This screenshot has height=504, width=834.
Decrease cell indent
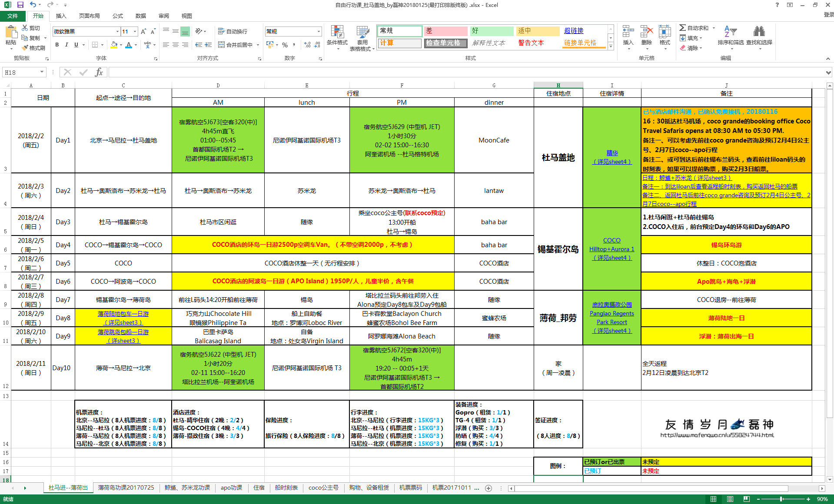[199, 45]
